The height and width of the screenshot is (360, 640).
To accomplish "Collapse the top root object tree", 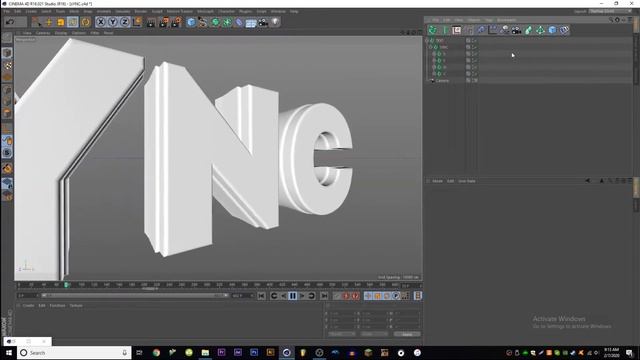I will (x=427, y=40).
